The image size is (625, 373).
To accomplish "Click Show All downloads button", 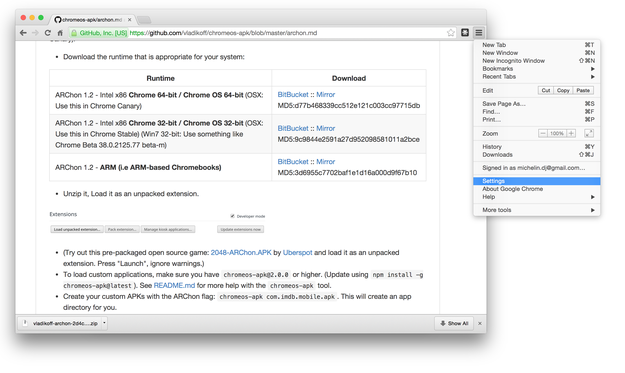I will [454, 324].
